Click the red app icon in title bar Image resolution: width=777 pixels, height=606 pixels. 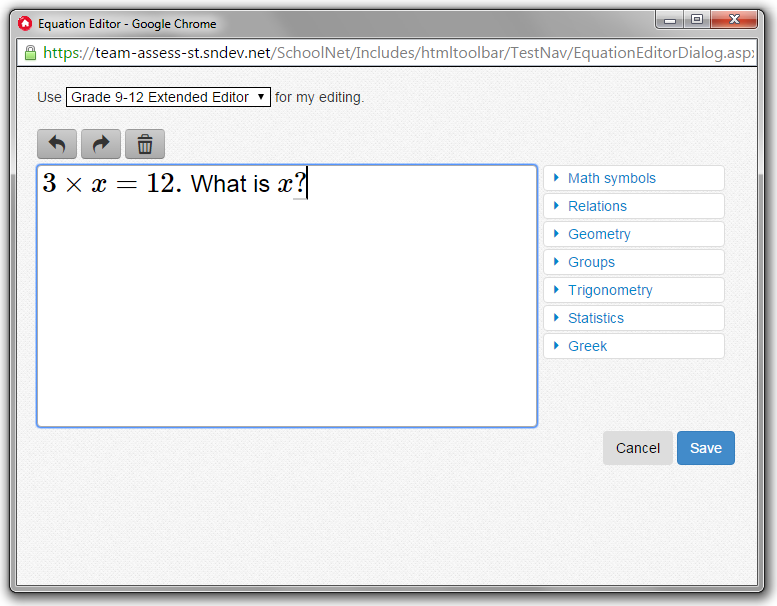coord(25,23)
